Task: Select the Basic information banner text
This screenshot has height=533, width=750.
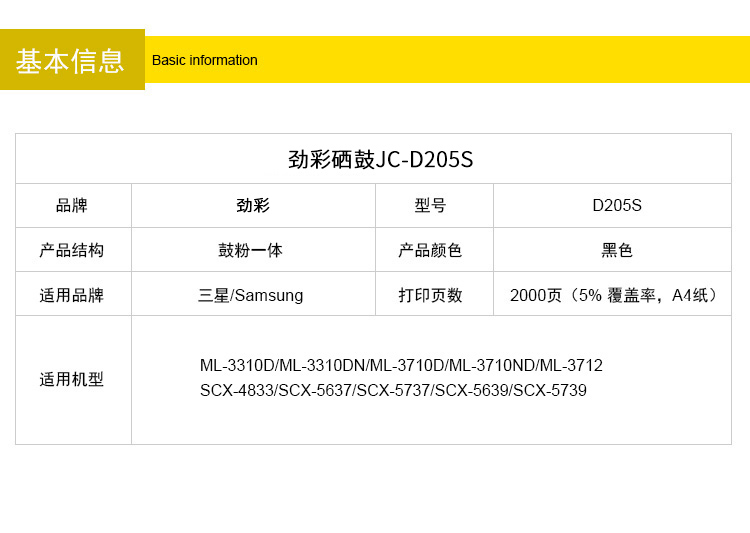Action: (x=205, y=60)
